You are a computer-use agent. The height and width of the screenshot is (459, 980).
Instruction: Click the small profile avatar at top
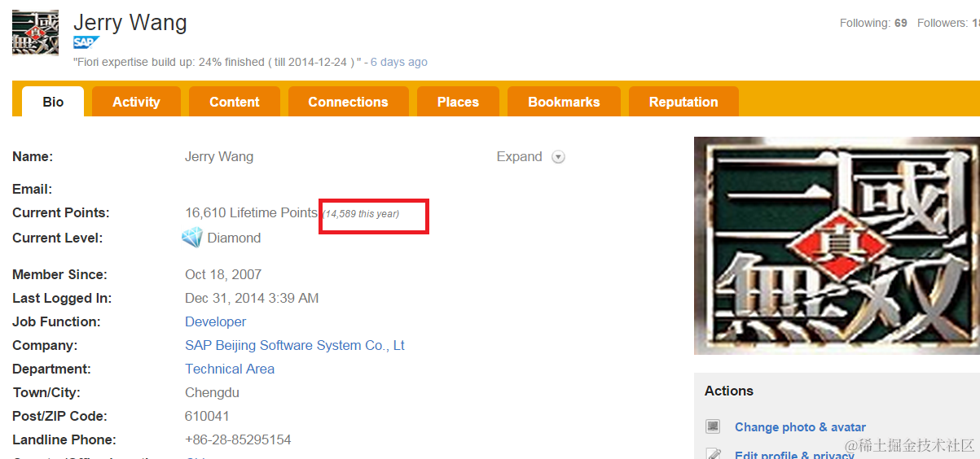coord(35,33)
